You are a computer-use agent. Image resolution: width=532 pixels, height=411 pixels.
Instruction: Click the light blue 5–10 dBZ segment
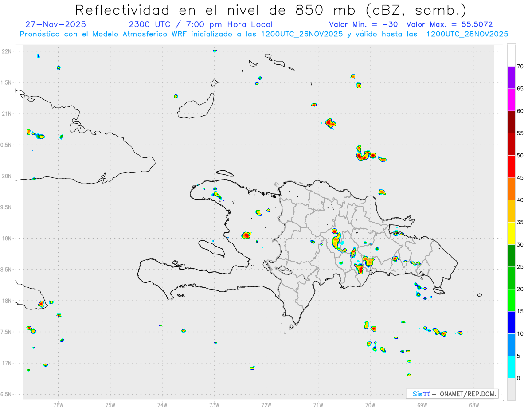[x=511, y=344]
